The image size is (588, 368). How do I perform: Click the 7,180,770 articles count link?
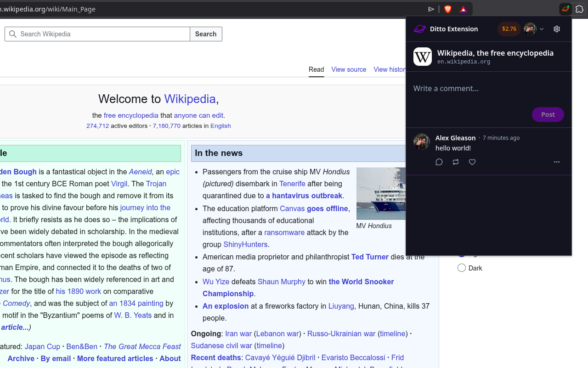(x=167, y=126)
